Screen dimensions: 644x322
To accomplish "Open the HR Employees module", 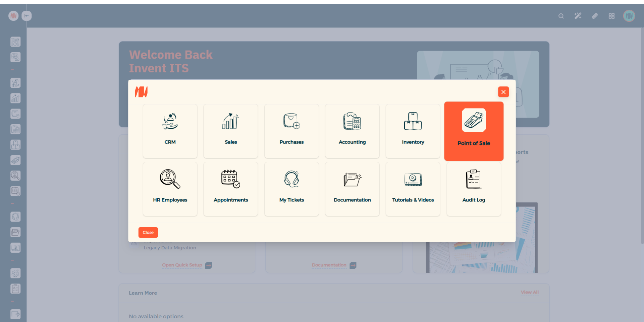I will (170, 189).
